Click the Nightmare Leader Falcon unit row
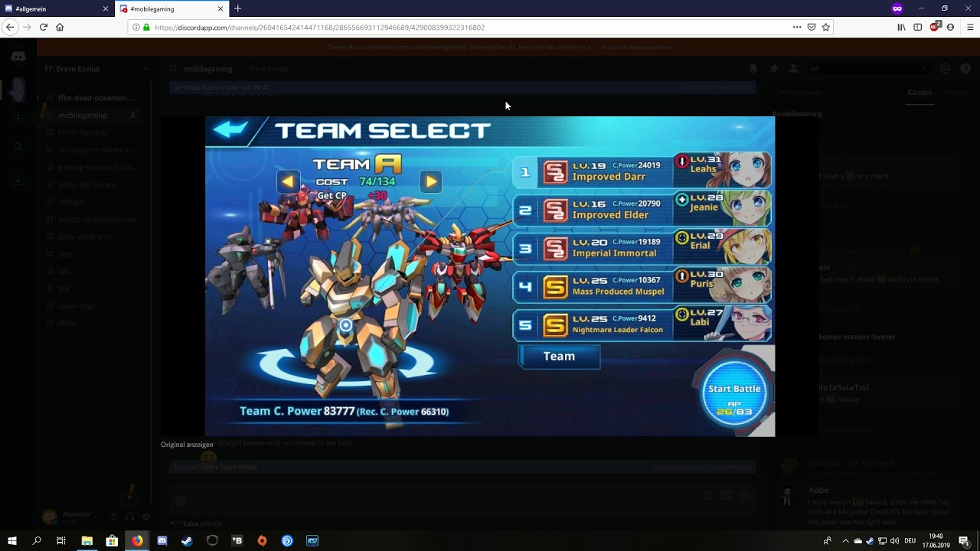 coord(642,324)
